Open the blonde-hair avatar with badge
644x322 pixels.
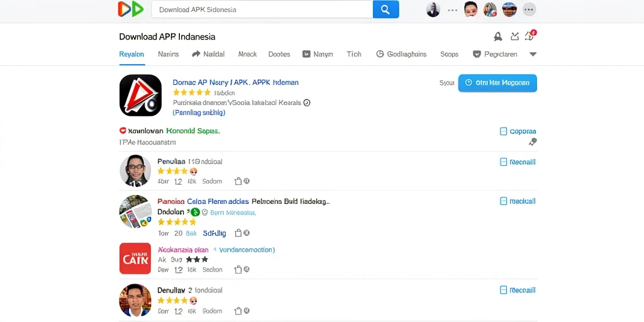tap(490, 9)
